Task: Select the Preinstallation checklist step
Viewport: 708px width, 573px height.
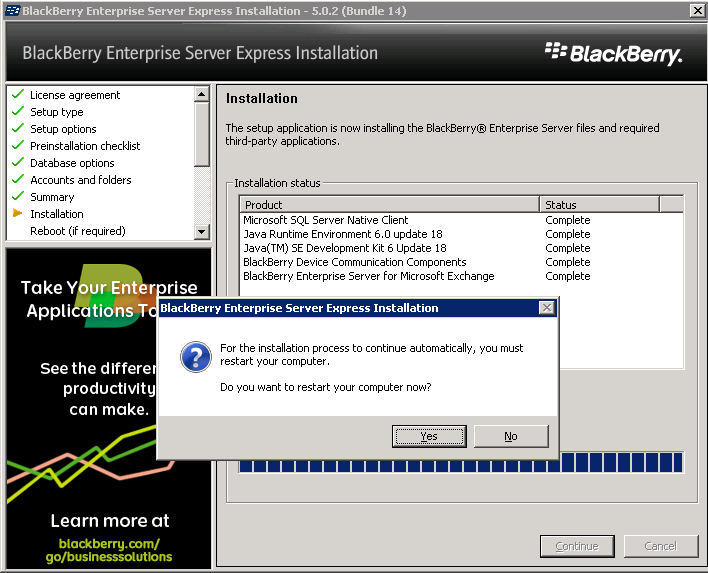Action: [x=85, y=146]
